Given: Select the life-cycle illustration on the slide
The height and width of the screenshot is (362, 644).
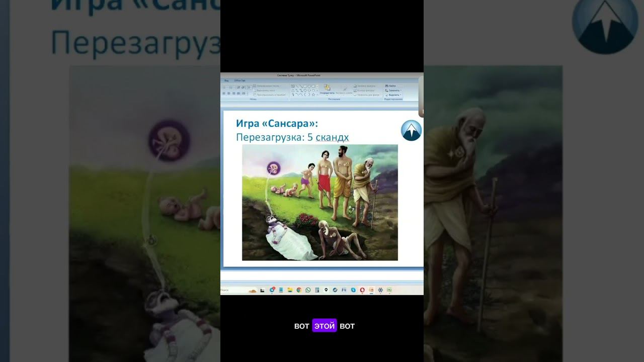Looking at the screenshot, I should pyautogui.click(x=320, y=203).
